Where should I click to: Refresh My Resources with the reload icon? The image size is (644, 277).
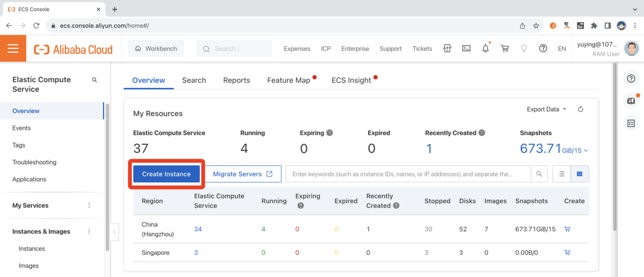coord(581,109)
